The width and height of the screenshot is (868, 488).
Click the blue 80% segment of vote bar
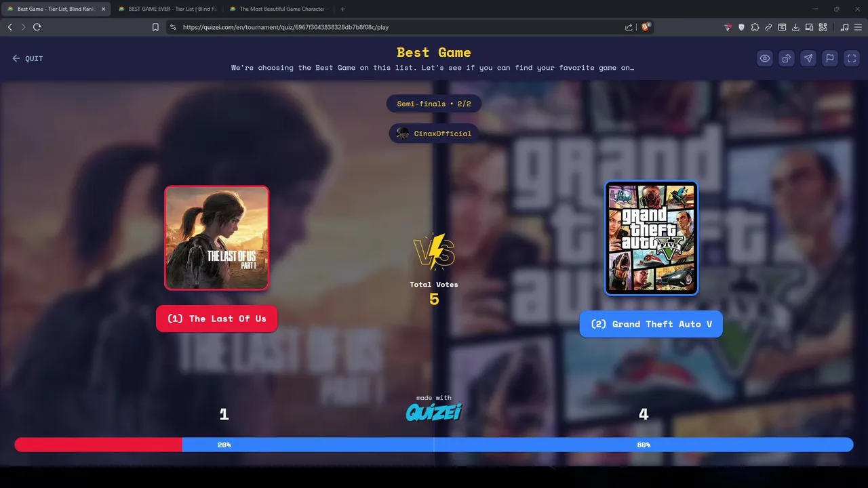pyautogui.click(x=517, y=445)
